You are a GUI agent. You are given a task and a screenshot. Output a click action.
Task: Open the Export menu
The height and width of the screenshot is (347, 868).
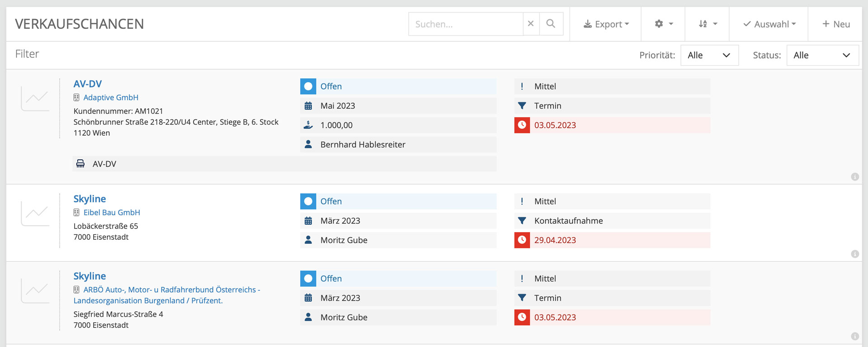(606, 24)
